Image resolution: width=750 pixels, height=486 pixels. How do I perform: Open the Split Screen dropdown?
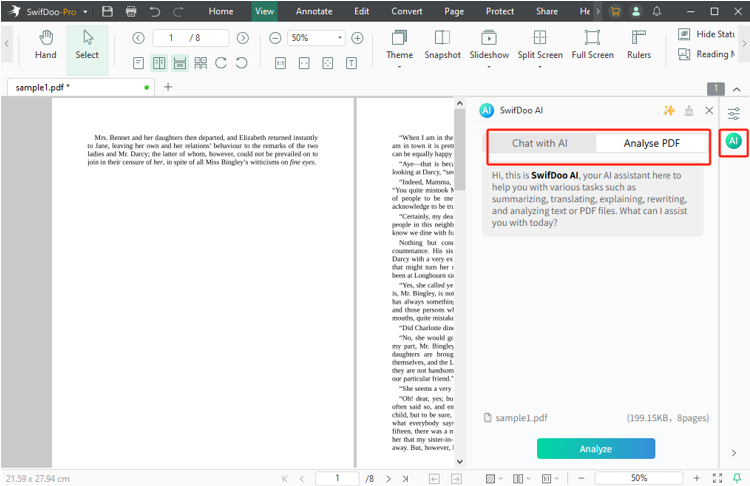(540, 48)
